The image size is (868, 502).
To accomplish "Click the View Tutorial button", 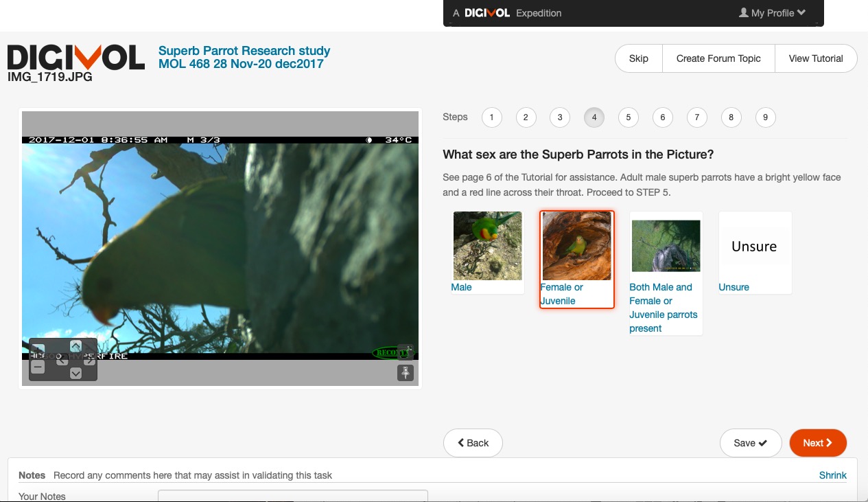I will 815,58.
